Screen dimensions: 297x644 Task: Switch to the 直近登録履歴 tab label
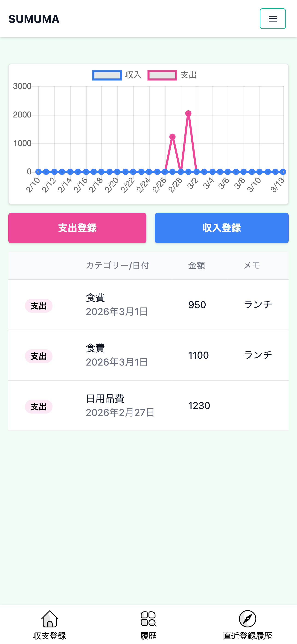pos(247,635)
